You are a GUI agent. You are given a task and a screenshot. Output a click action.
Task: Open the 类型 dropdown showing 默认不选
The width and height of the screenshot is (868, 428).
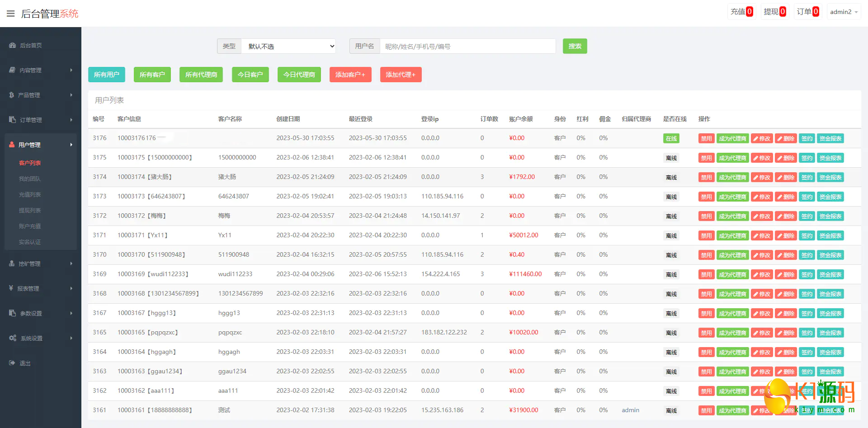(x=288, y=46)
